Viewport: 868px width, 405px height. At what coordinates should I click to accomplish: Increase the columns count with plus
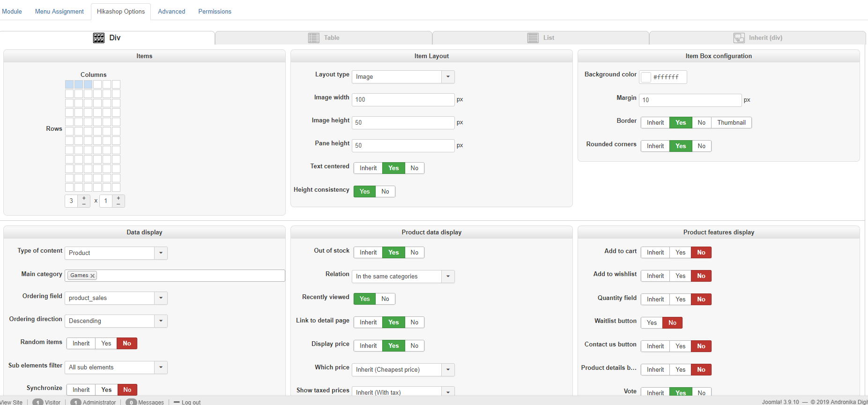coord(84,198)
